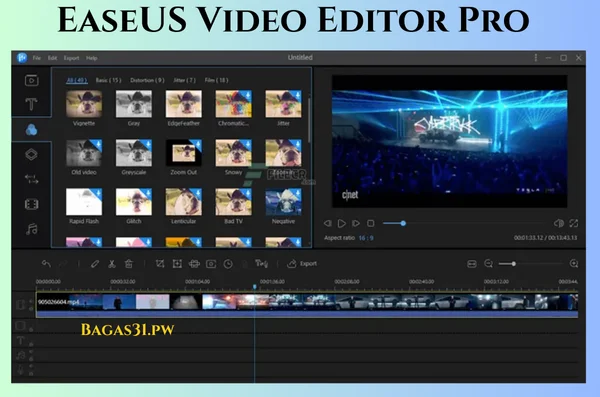600x397 pixels.
Task: Switch to the Basic (15) tab
Action: click(x=108, y=80)
